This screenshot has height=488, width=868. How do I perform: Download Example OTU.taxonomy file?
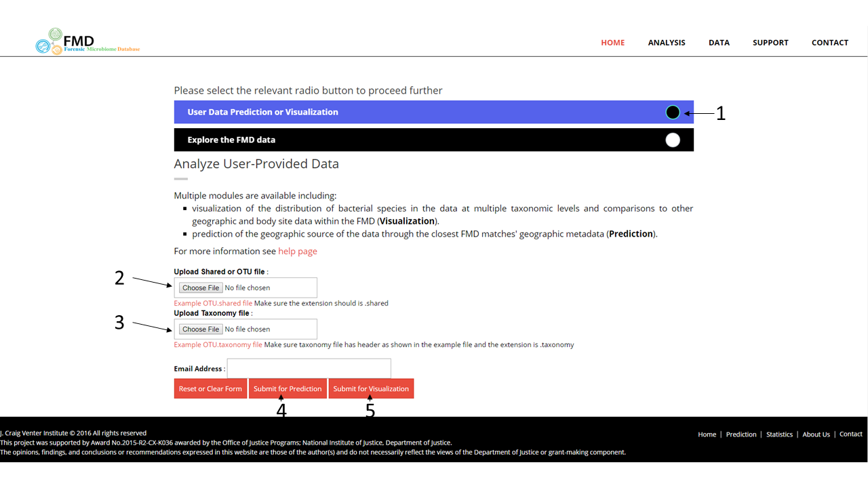pyautogui.click(x=218, y=344)
